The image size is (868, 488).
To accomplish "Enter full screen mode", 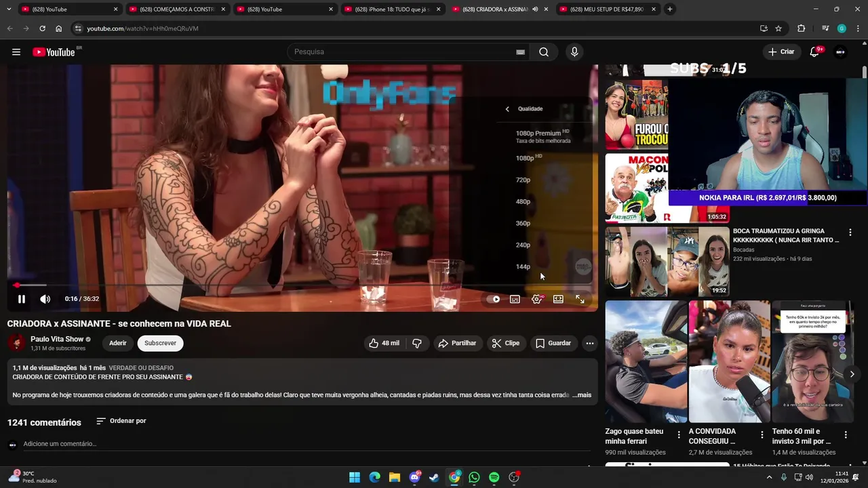I will pyautogui.click(x=580, y=299).
